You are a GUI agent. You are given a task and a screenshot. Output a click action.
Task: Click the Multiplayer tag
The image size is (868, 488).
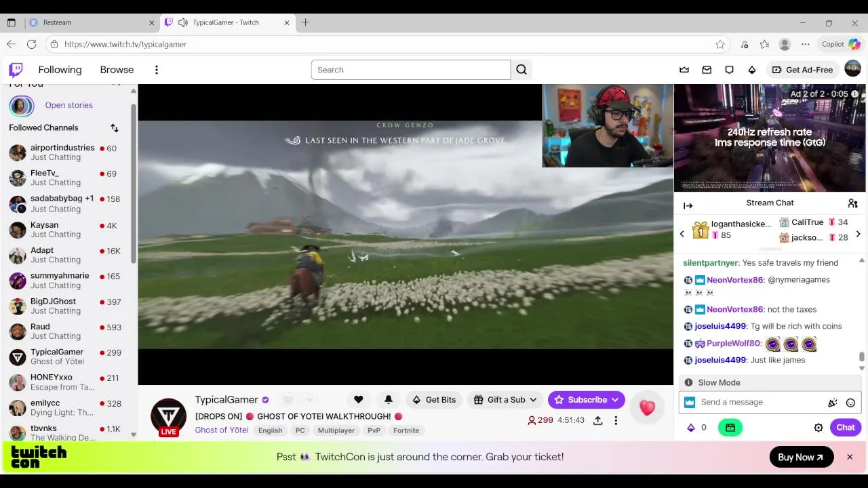[x=336, y=430]
